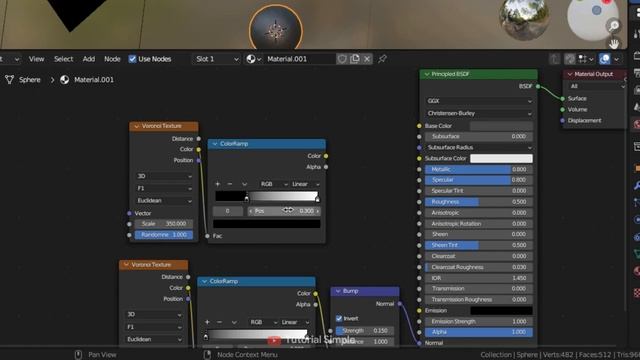Collapse the top Voronoi Texture node

pos(136,126)
